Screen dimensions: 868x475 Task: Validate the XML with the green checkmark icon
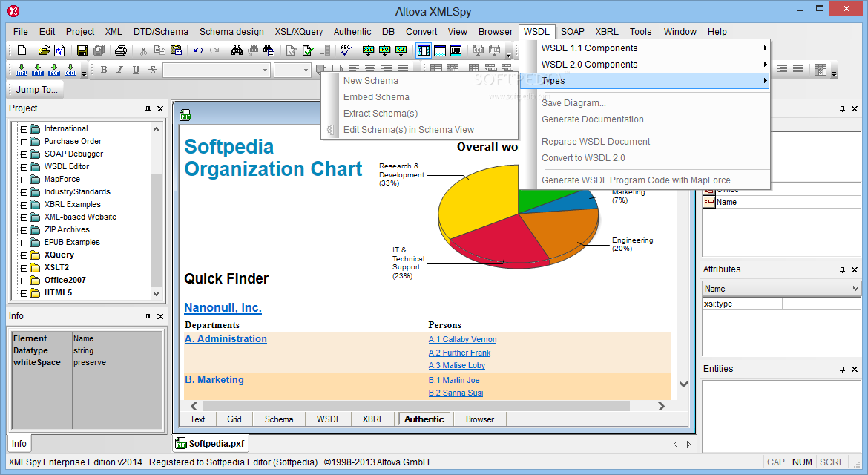tap(308, 50)
